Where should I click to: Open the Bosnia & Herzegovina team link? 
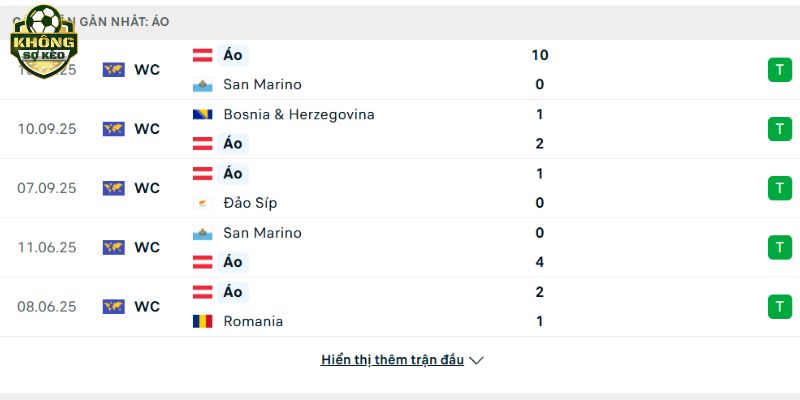click(x=299, y=114)
